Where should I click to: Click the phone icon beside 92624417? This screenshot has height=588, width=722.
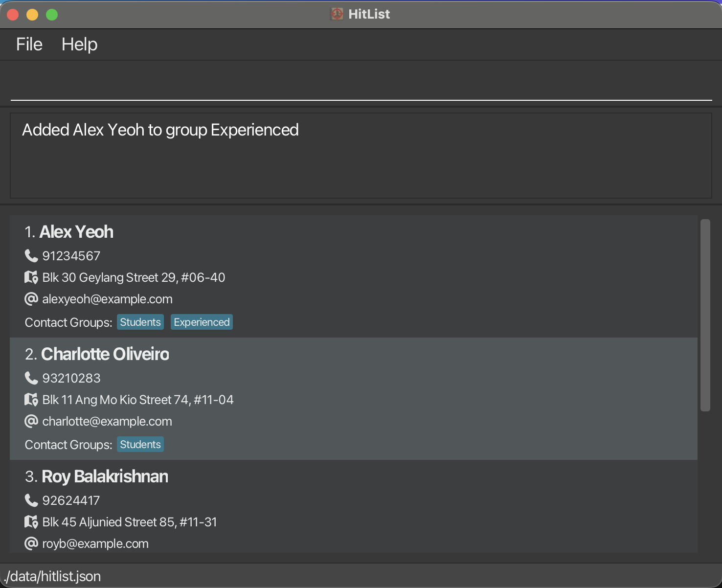click(x=31, y=500)
